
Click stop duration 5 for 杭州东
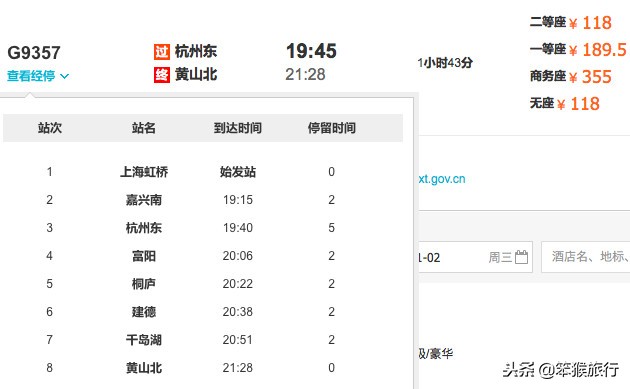click(331, 228)
